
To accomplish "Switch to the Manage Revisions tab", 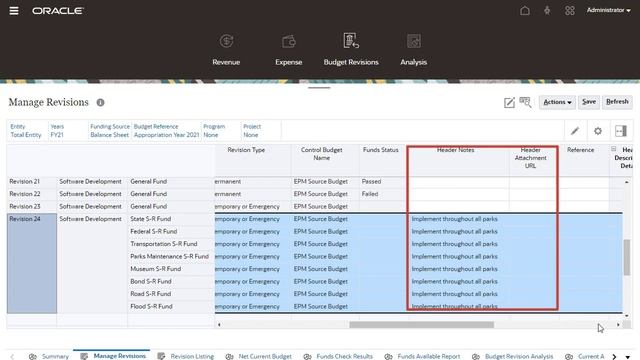I will pos(113,356).
